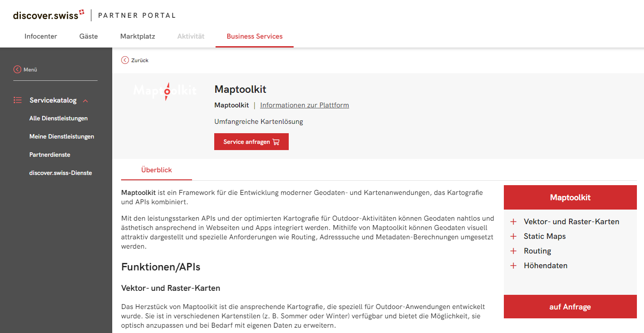The image size is (644, 333).
Task: Open Partnerdienste in sidebar
Action: 50,155
